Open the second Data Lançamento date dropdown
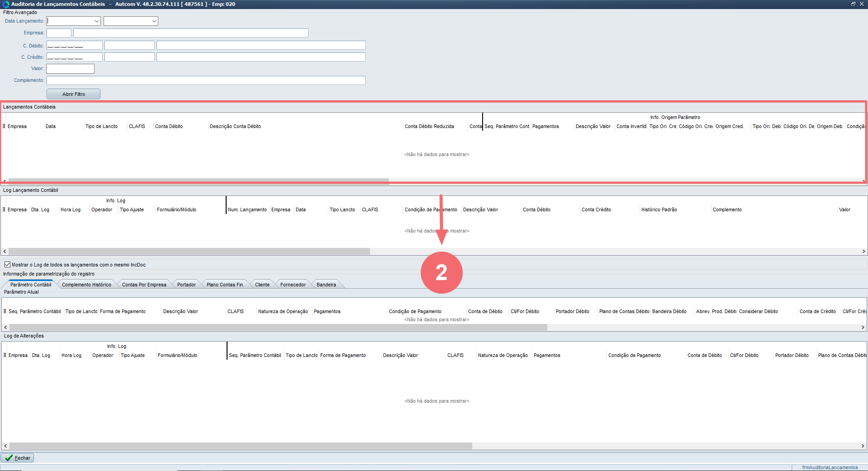Screen dimensions: 868x471 [x=154, y=21]
